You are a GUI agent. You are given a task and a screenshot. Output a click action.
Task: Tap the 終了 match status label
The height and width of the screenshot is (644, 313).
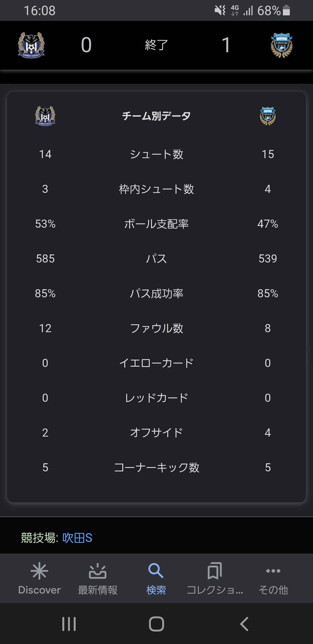tap(156, 45)
